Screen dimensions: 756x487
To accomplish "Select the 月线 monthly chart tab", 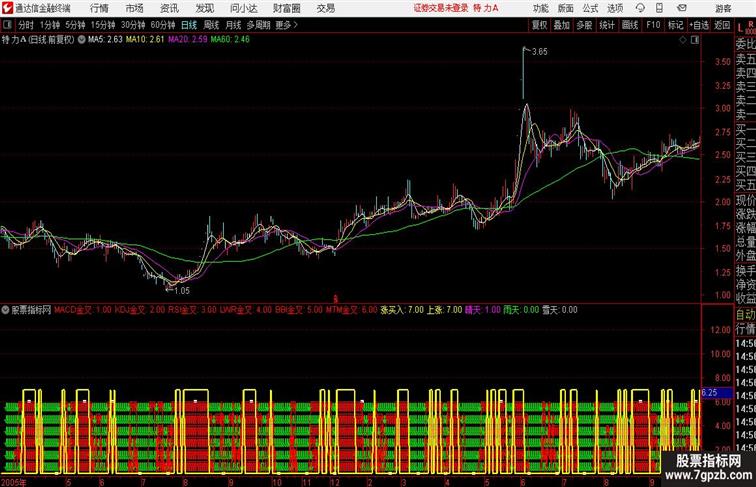I will (233, 25).
